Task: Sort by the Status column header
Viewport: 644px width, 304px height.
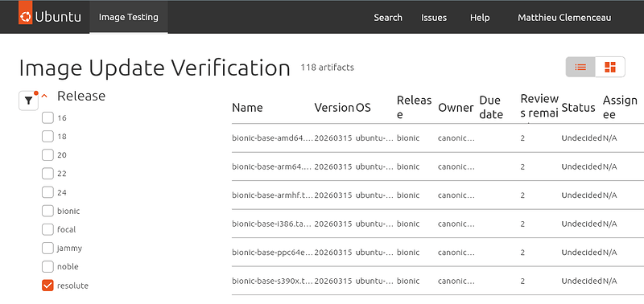Action: [578, 108]
